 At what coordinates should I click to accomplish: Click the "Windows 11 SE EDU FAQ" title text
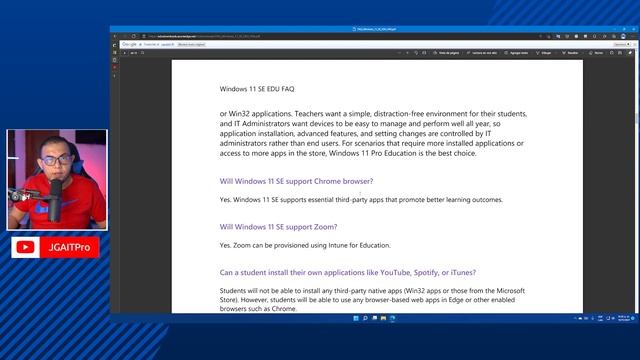point(257,89)
